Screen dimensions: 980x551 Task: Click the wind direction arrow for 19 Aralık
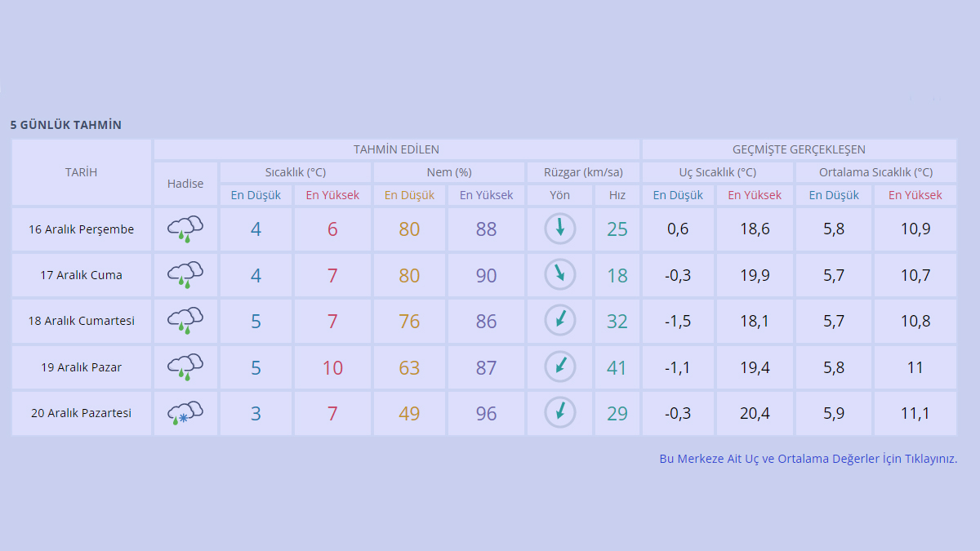click(560, 367)
